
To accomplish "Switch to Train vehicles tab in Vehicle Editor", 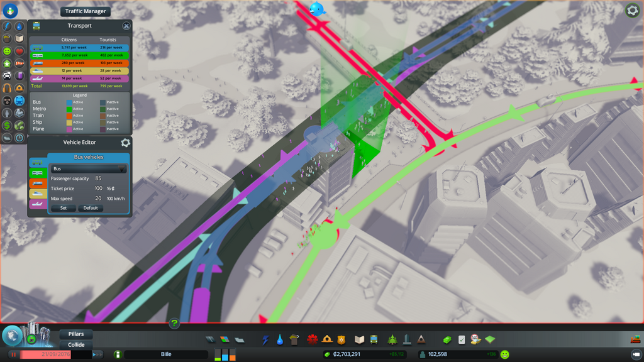I will click(x=37, y=183).
